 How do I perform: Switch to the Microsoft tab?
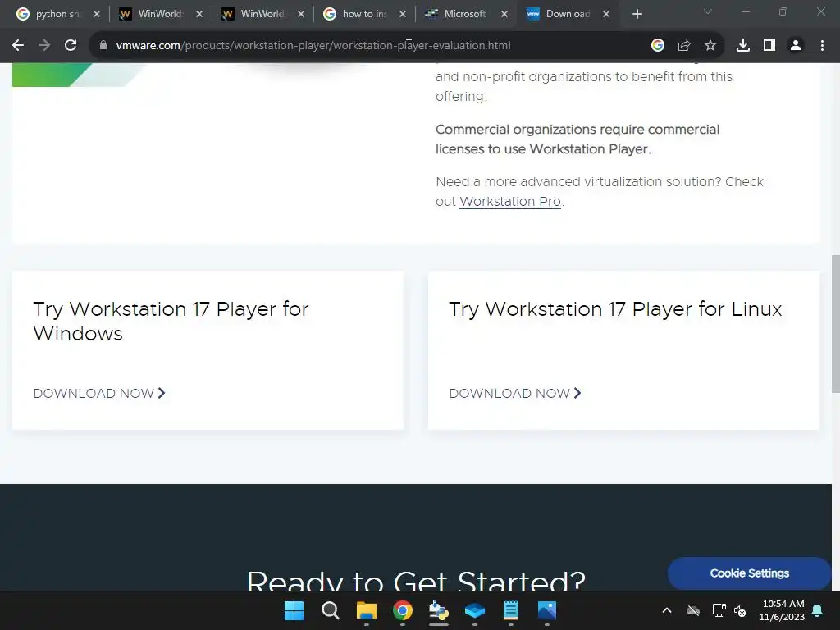click(456, 15)
